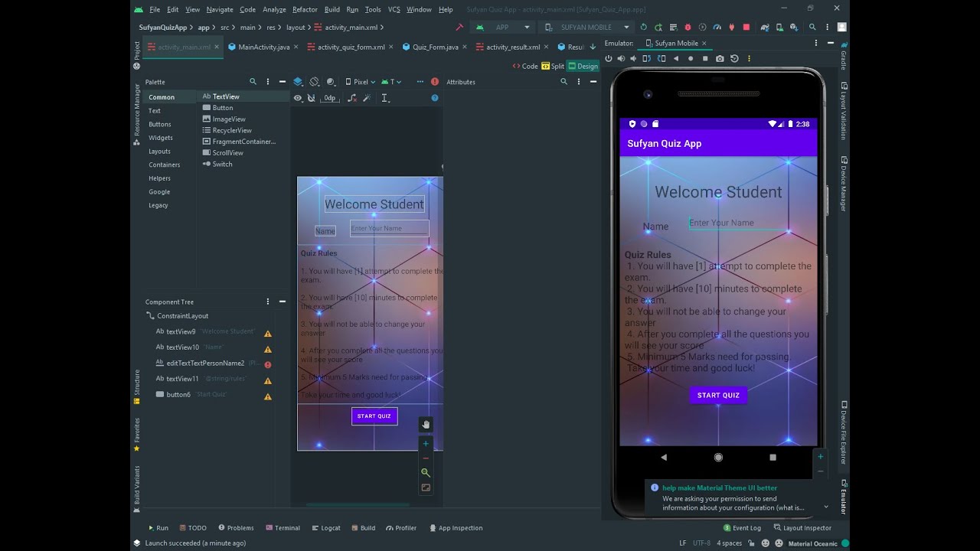Select the Widgets palette category
This screenshot has width=980, height=551.
pyautogui.click(x=161, y=138)
